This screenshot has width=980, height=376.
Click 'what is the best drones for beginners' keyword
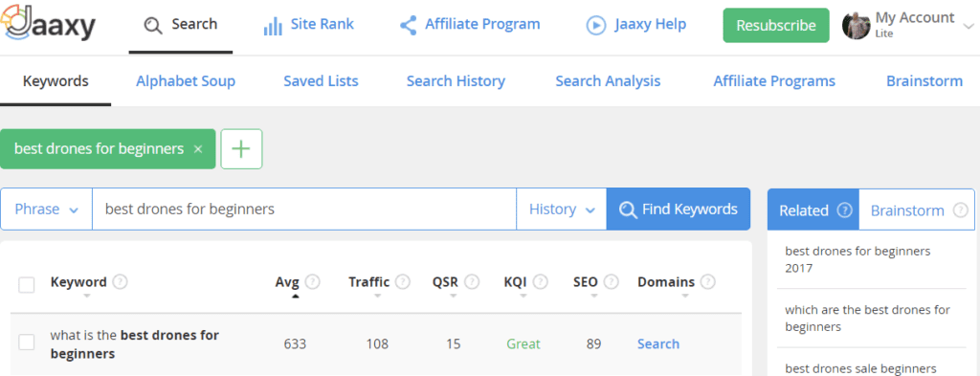[x=135, y=344]
